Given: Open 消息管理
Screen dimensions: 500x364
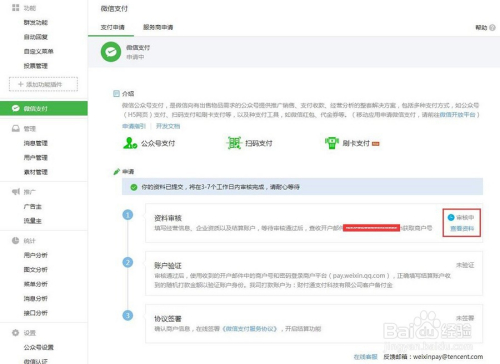Looking at the screenshot, I should [x=36, y=143].
